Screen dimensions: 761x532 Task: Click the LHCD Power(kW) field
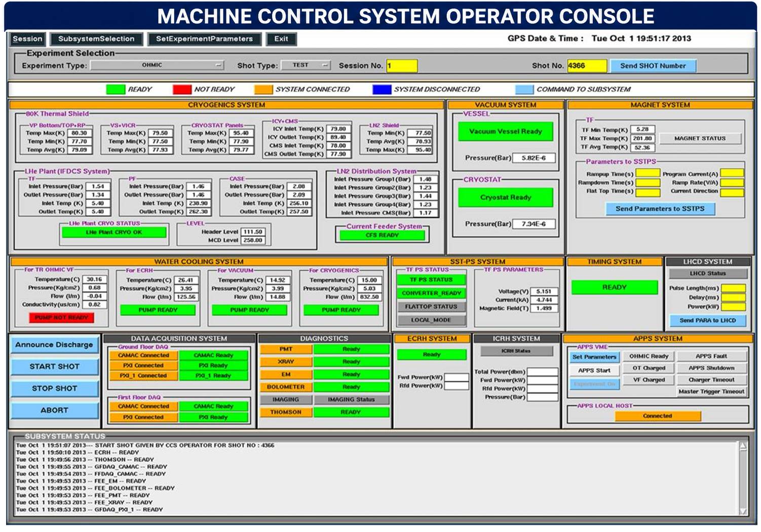pyautogui.click(x=733, y=306)
